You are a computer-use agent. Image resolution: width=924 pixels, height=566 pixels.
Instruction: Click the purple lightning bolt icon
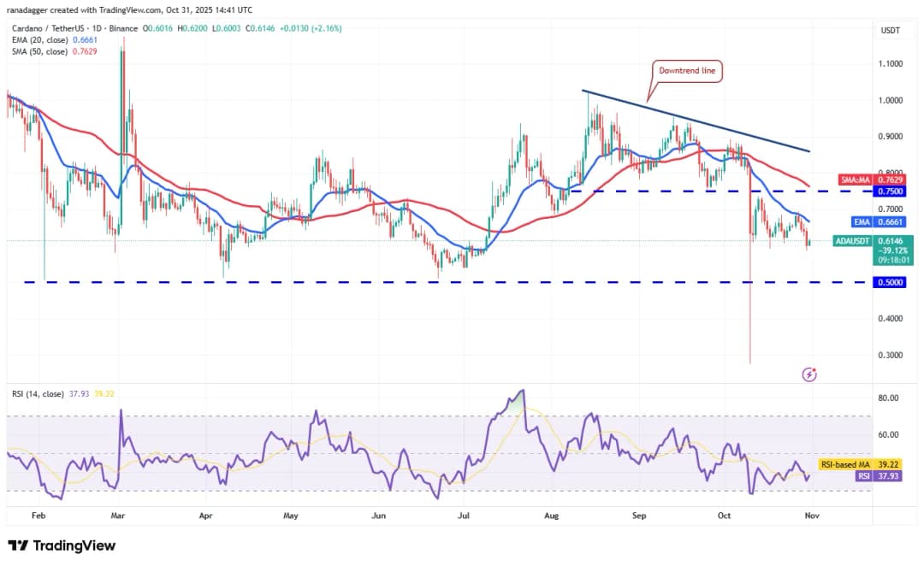pyautogui.click(x=809, y=374)
